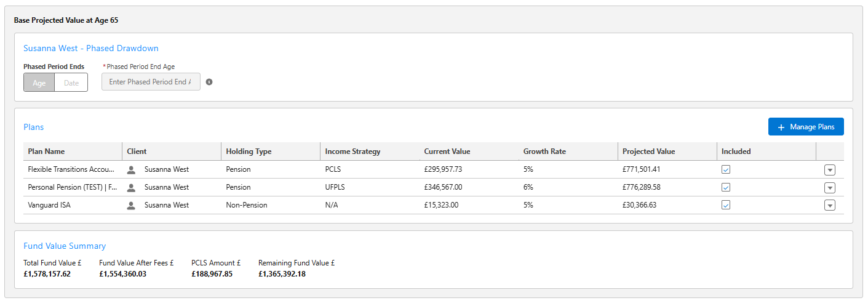The image size is (868, 303).
Task: Open row actions dropdown for Personal Pension (TEST)
Action: pyautogui.click(x=829, y=188)
